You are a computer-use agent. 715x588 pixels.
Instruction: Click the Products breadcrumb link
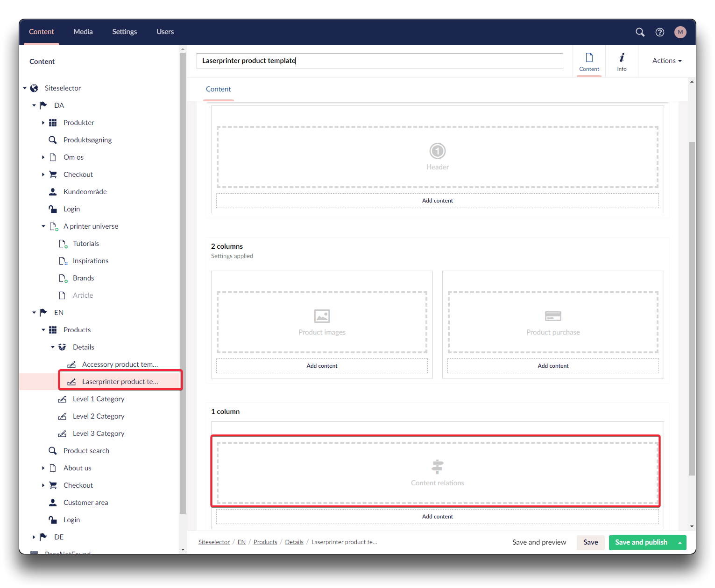click(265, 542)
